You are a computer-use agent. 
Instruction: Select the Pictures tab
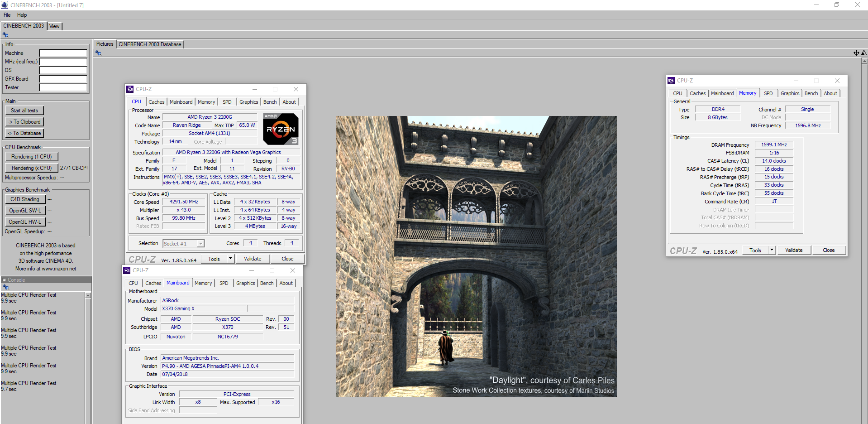105,44
